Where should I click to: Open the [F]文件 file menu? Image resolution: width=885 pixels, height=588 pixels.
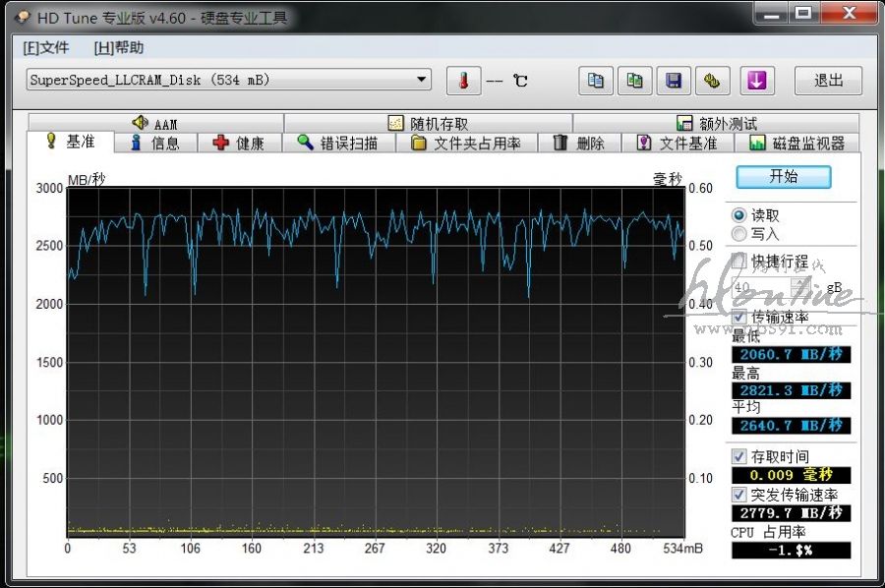(x=45, y=47)
